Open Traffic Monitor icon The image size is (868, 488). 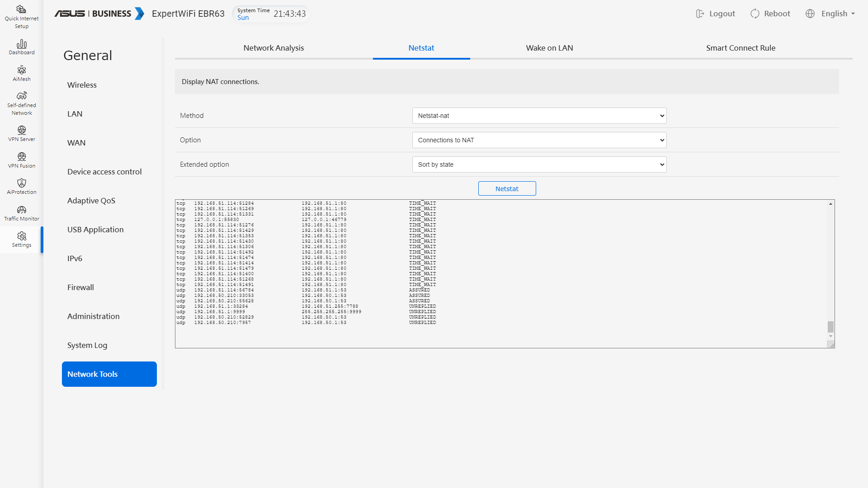tap(21, 213)
